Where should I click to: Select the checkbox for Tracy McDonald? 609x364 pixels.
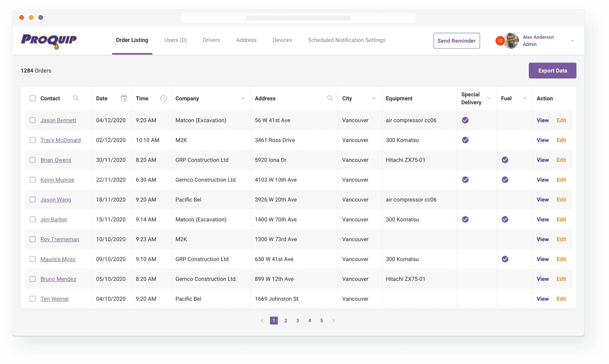33,140
